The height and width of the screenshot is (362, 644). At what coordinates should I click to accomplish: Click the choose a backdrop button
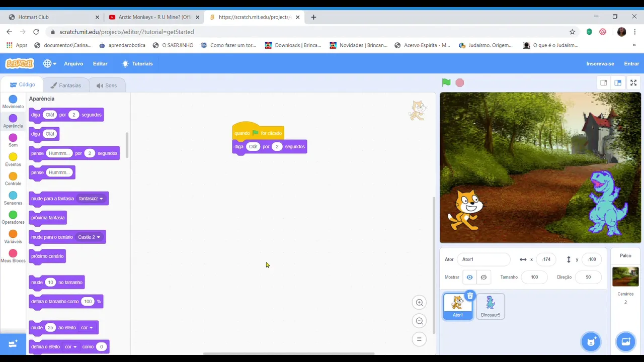pyautogui.click(x=625, y=342)
